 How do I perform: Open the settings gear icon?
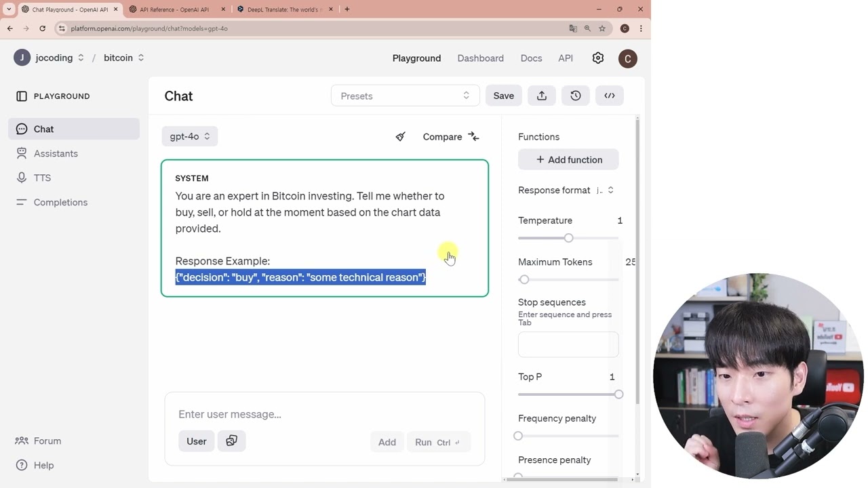pos(598,58)
